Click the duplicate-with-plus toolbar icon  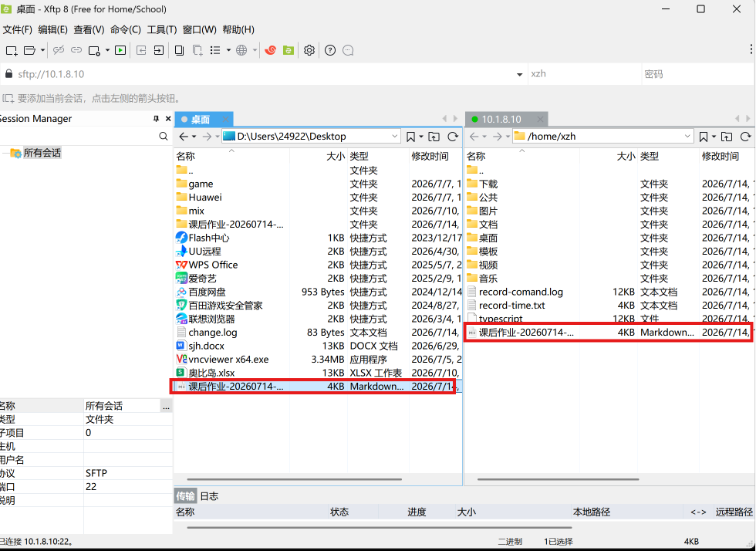click(197, 50)
